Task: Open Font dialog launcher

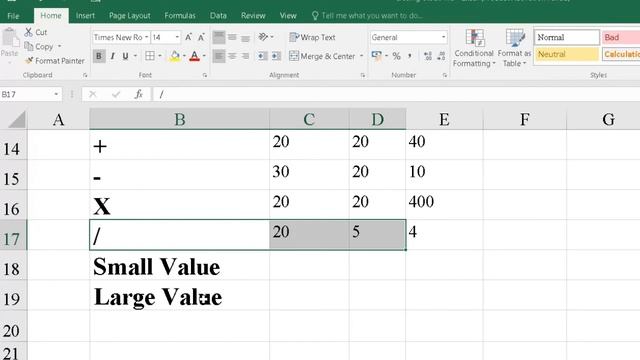Action: click(x=204, y=75)
